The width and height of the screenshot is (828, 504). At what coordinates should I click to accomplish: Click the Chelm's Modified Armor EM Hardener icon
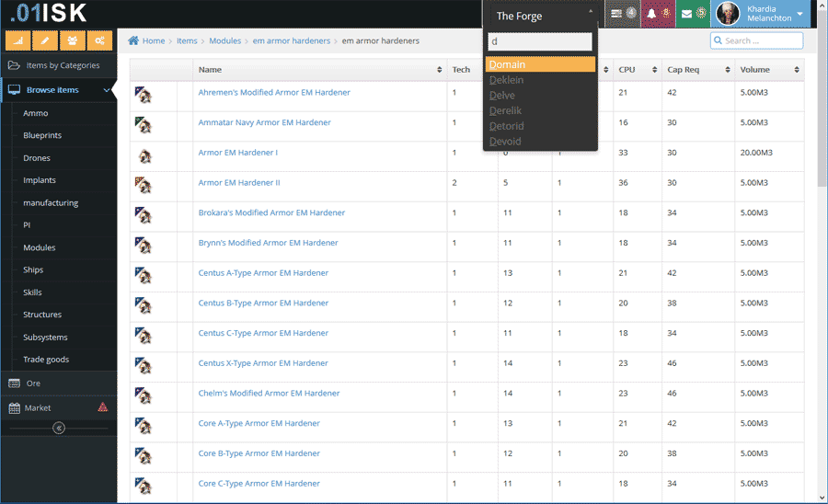pos(144,395)
